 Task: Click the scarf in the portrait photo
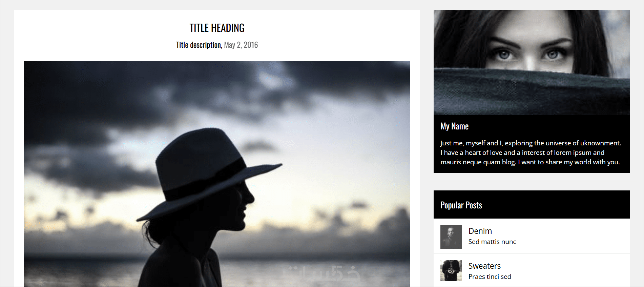coord(532,92)
